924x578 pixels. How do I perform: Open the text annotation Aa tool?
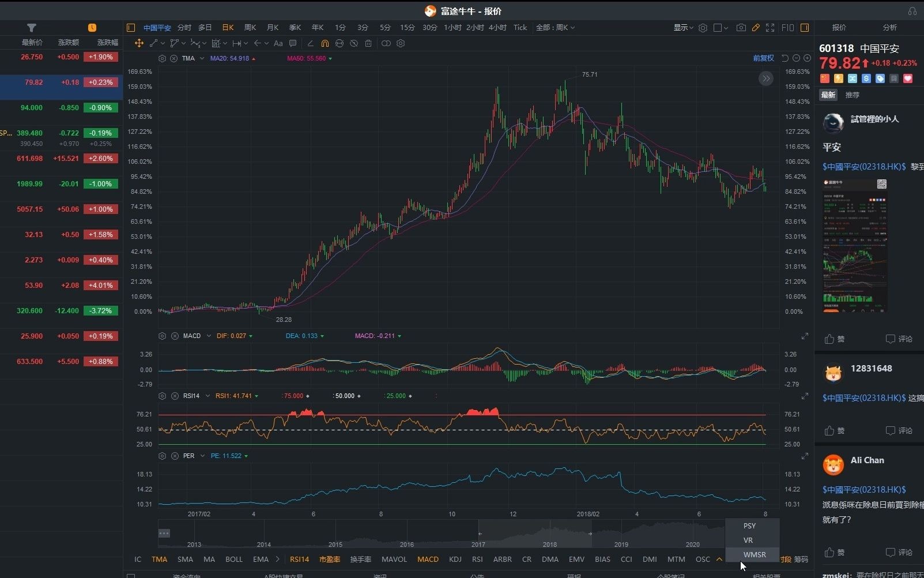click(x=278, y=43)
